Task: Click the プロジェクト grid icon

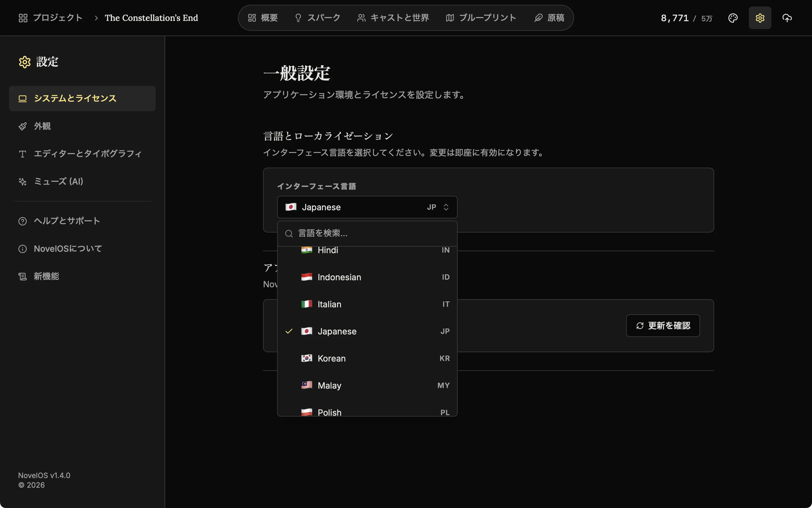Action: point(23,18)
